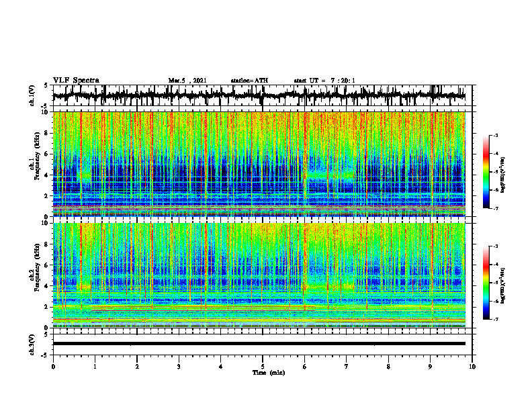Click the last time axis tick label "10"

coord(472,367)
